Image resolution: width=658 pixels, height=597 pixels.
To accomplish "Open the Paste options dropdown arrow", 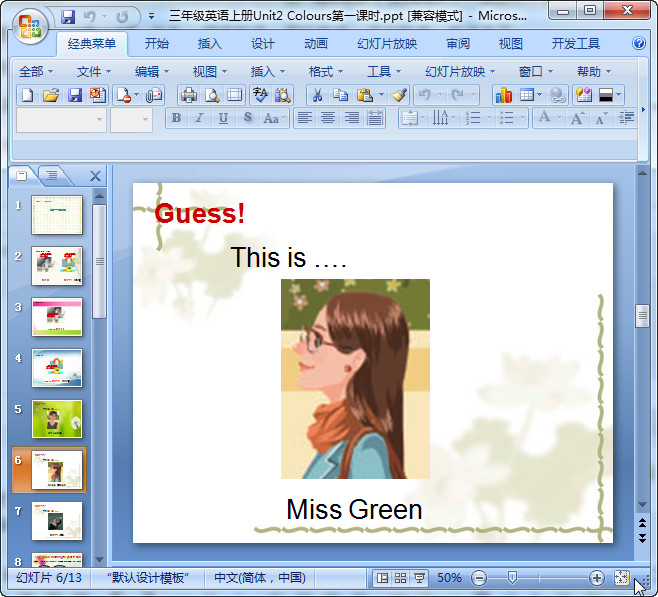I will pos(381,95).
